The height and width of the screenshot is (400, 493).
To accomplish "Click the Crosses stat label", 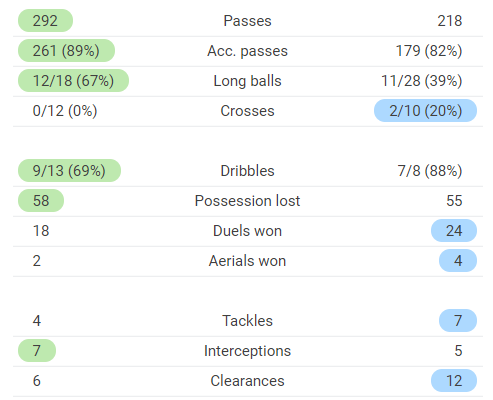I will click(x=247, y=111).
